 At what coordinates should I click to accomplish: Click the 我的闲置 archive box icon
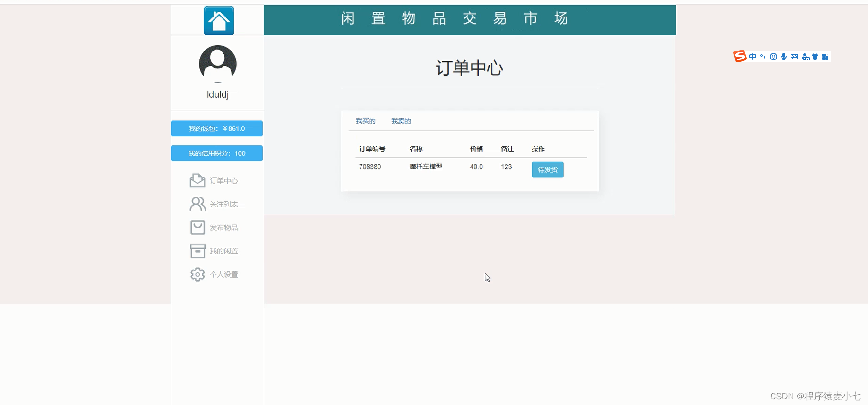pos(198,251)
